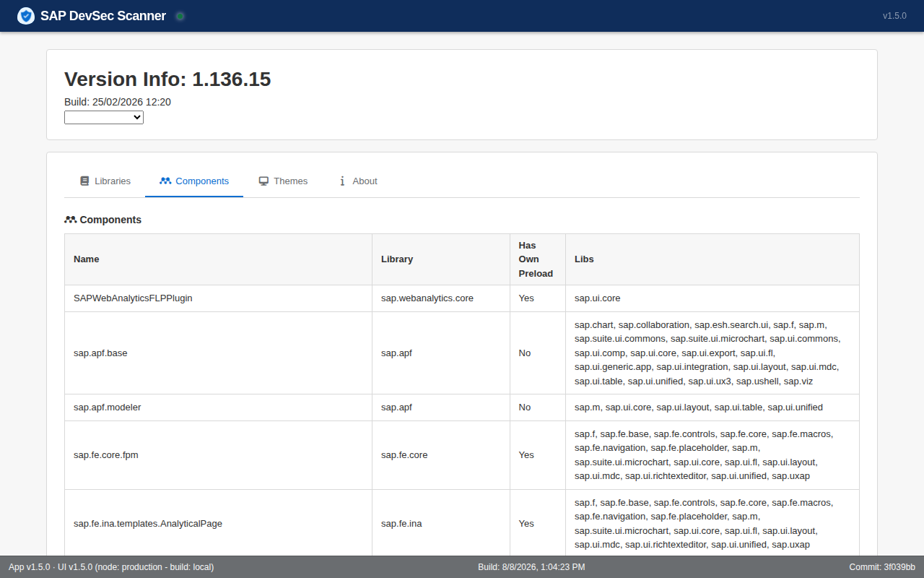
Task: Click the "sap.fe.ina" library cell
Action: pyautogui.click(x=441, y=523)
